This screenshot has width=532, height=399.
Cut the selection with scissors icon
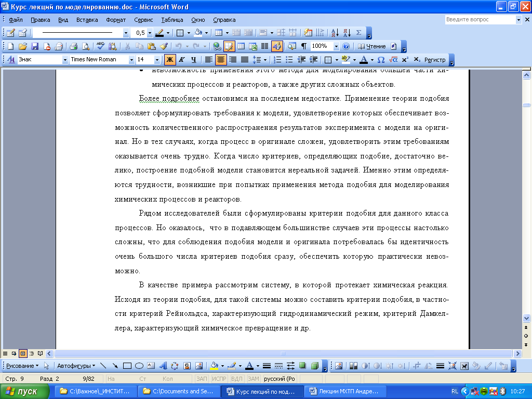pyautogui.click(x=128, y=46)
